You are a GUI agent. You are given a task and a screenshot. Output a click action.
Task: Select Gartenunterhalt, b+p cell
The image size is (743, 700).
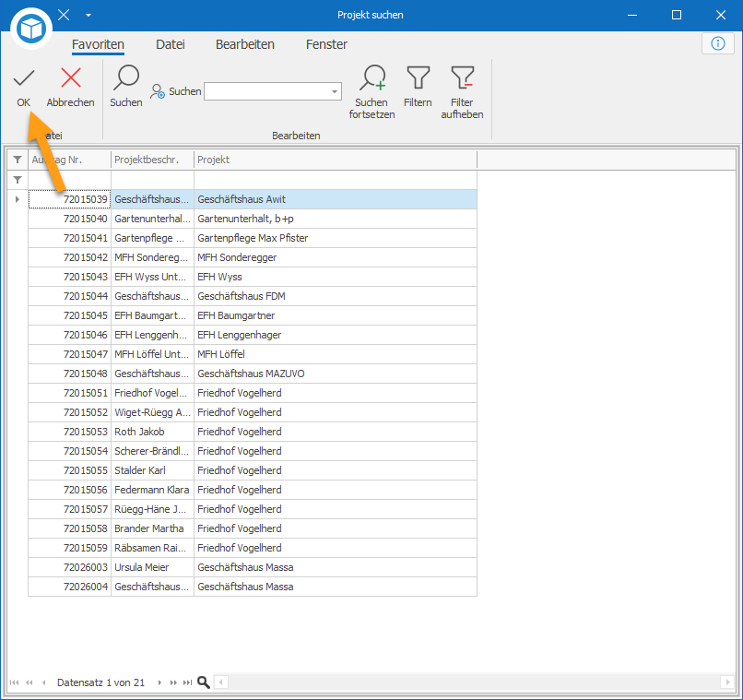coord(336,219)
